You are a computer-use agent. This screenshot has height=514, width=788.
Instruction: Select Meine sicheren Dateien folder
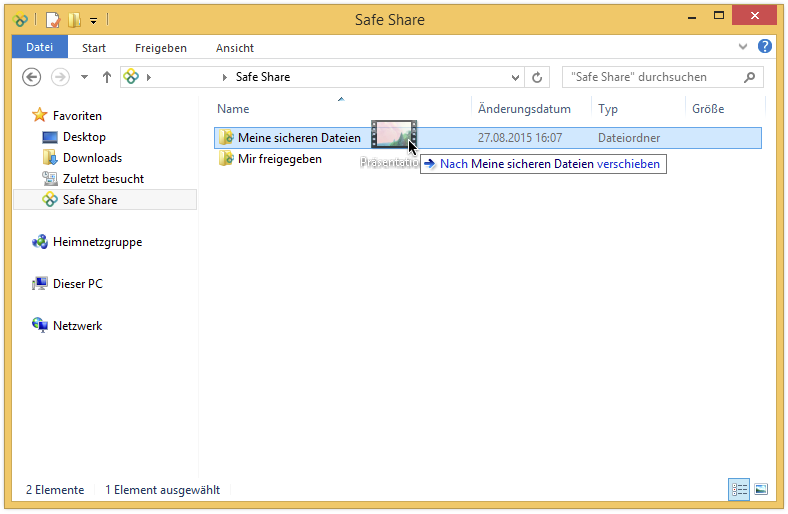point(299,138)
